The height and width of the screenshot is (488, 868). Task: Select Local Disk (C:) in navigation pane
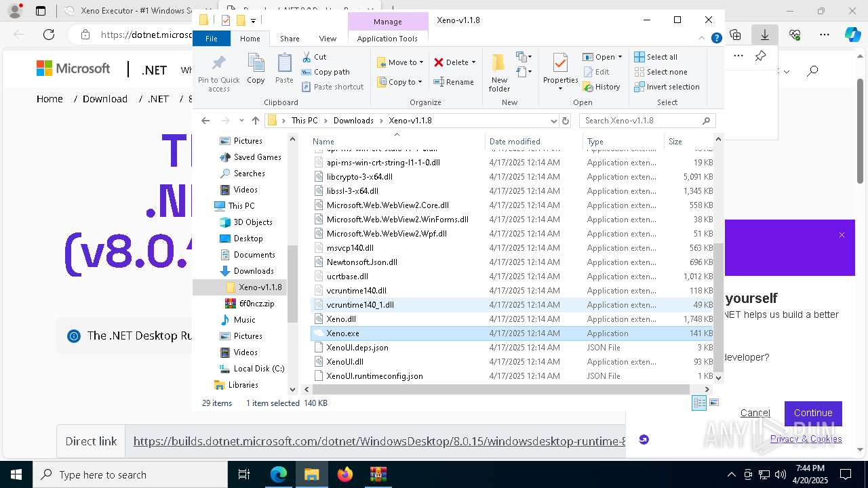252,369
